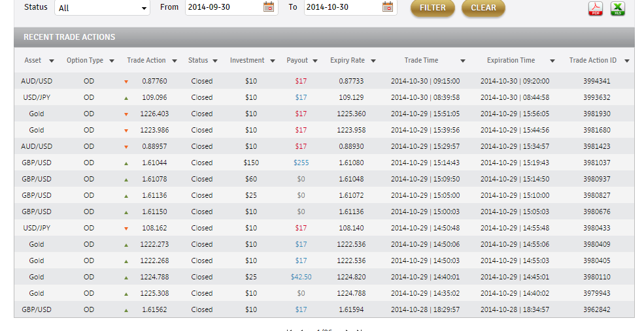This screenshot has height=331, width=644.
Task: Click the Trade Time column header
Action: coord(422,60)
